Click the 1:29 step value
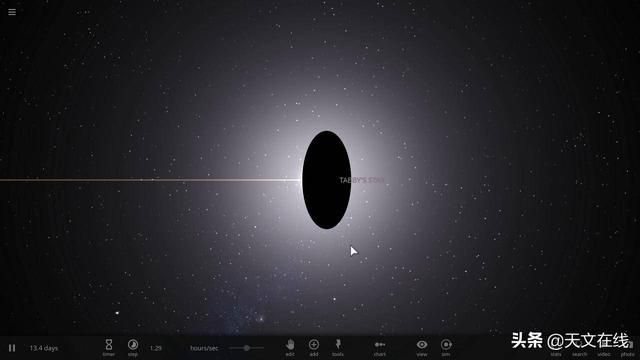The image size is (640, 360). pyautogui.click(x=156, y=348)
